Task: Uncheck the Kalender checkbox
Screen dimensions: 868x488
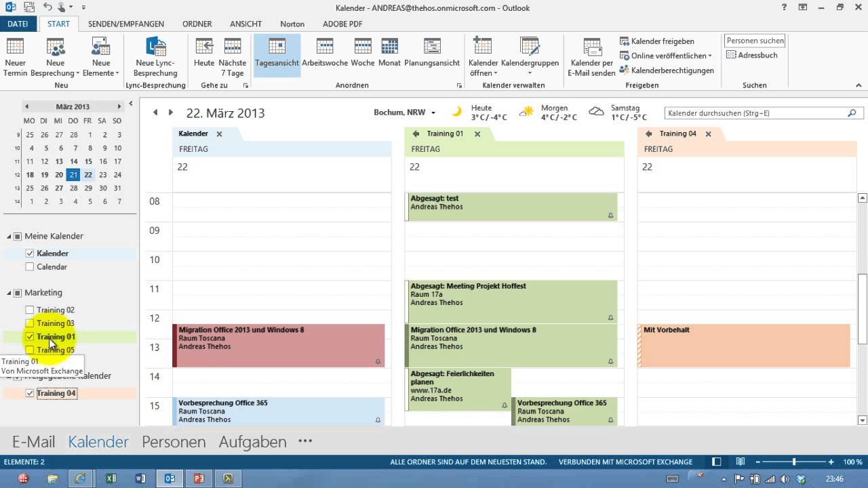Action: tap(29, 253)
